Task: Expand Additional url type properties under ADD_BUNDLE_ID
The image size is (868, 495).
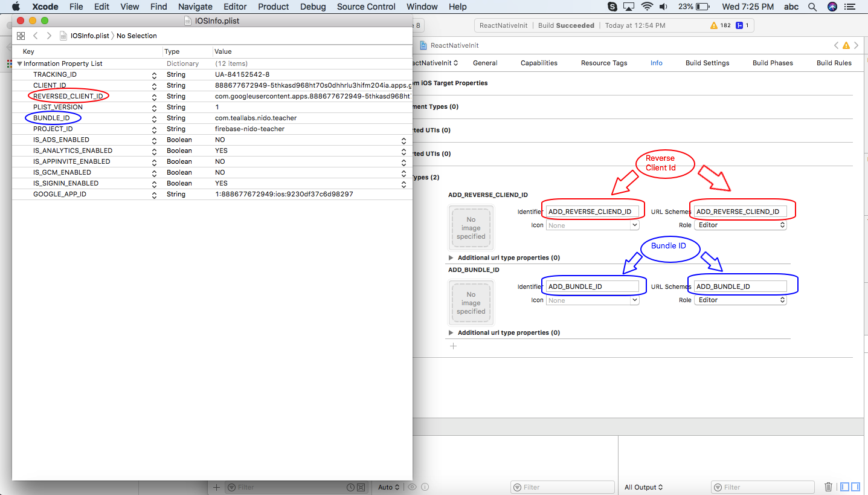Action: pyautogui.click(x=451, y=332)
